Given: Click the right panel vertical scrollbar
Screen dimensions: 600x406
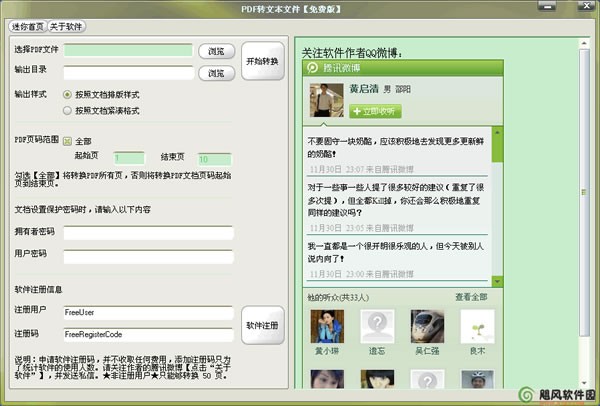Looking at the screenshot, I should click(x=584, y=192).
